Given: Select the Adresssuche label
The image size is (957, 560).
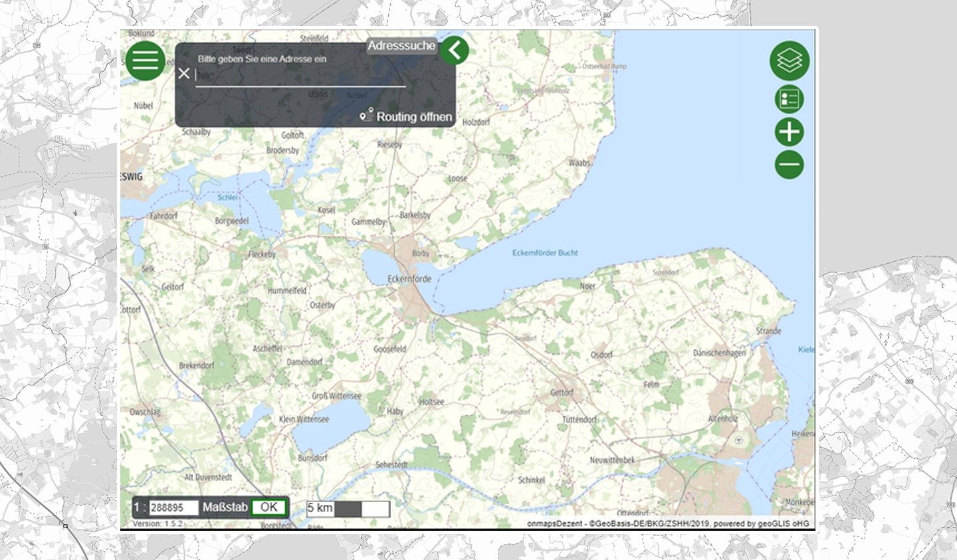Looking at the screenshot, I should [x=401, y=46].
